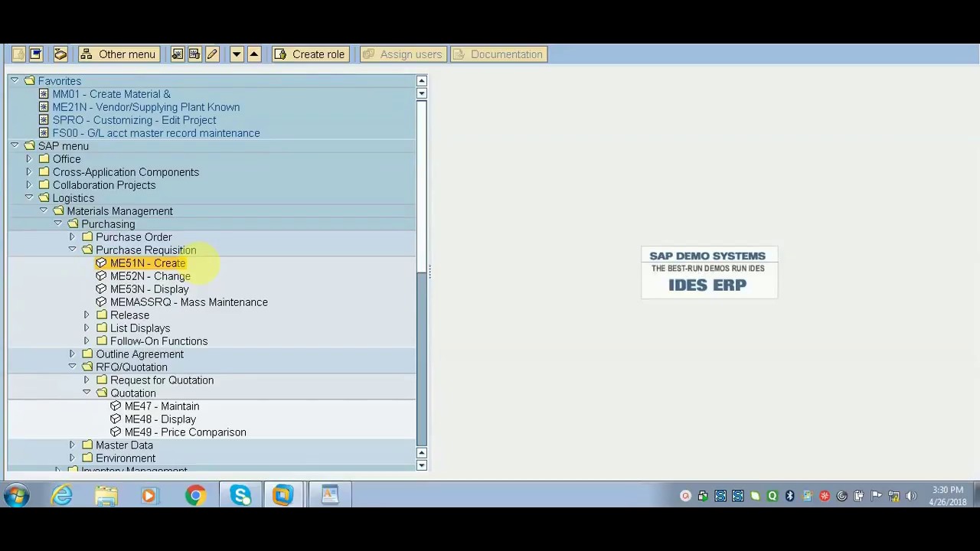Open MM01 - Create Material favorite
The image size is (980, 551).
click(112, 94)
